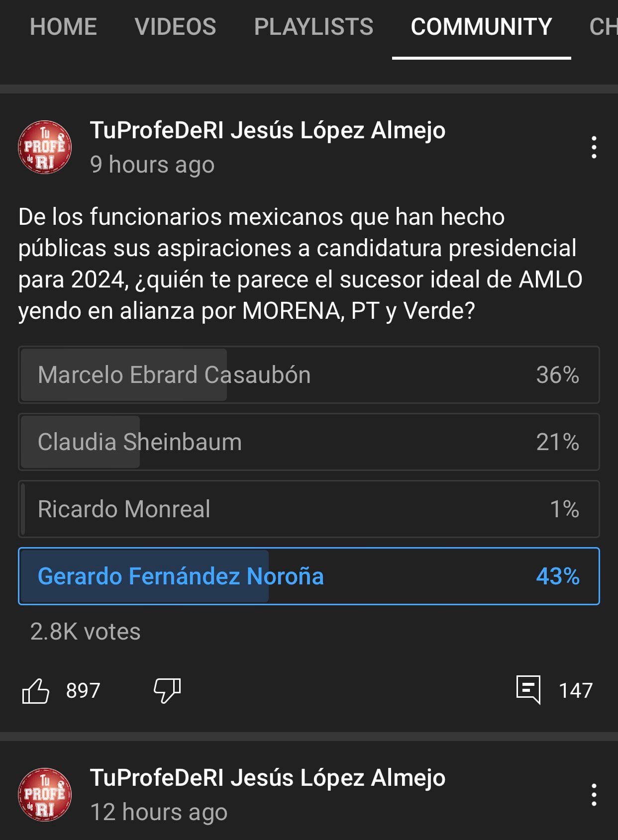Open more options on the 12 hours ago post
The width and height of the screenshot is (618, 840).
(594, 795)
